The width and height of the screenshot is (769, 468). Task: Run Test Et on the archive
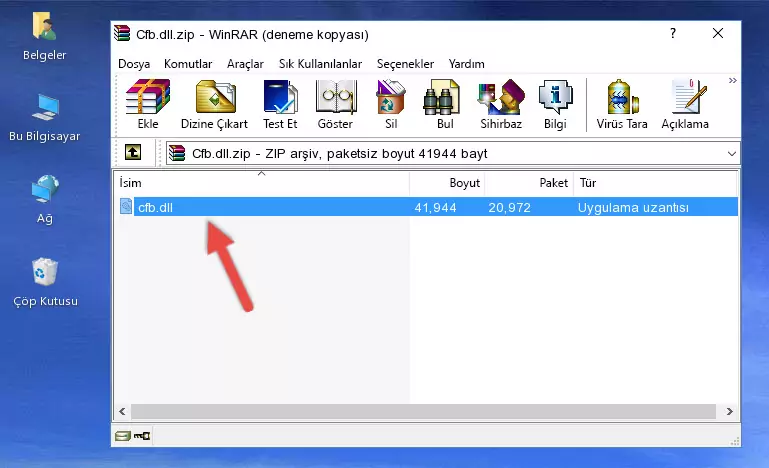pos(280,104)
